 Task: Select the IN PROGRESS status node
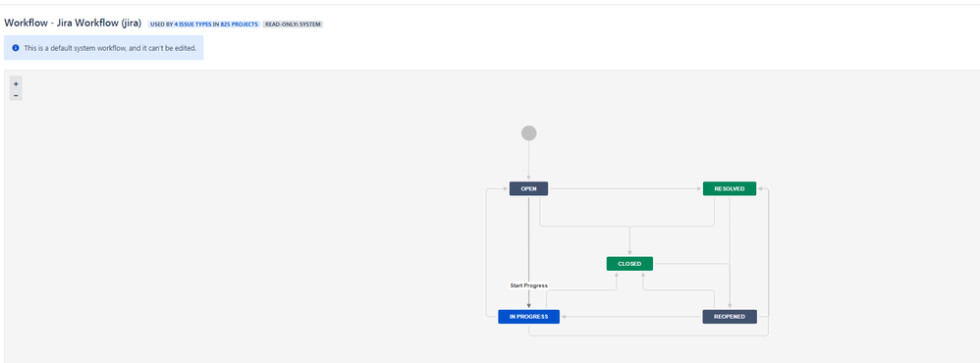point(528,317)
